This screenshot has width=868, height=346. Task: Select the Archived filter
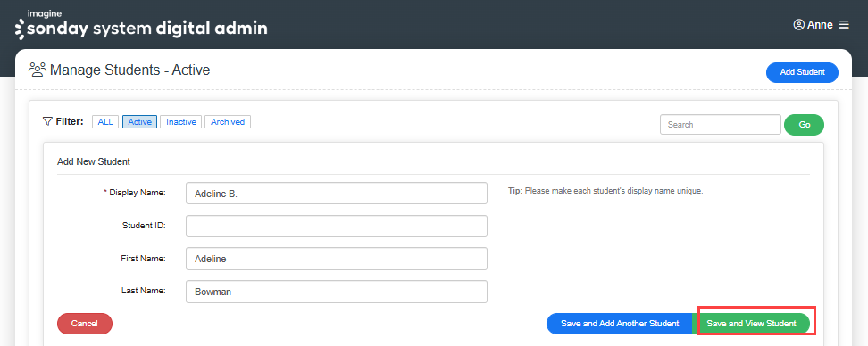[228, 121]
